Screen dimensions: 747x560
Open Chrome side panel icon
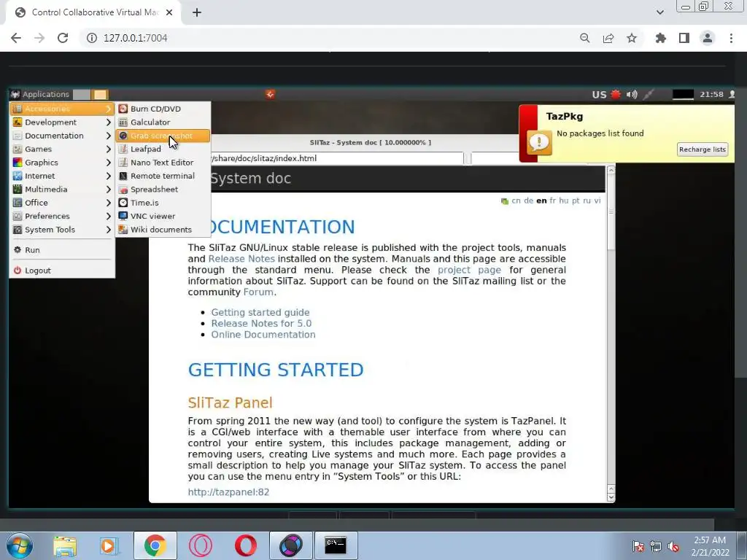click(x=684, y=38)
